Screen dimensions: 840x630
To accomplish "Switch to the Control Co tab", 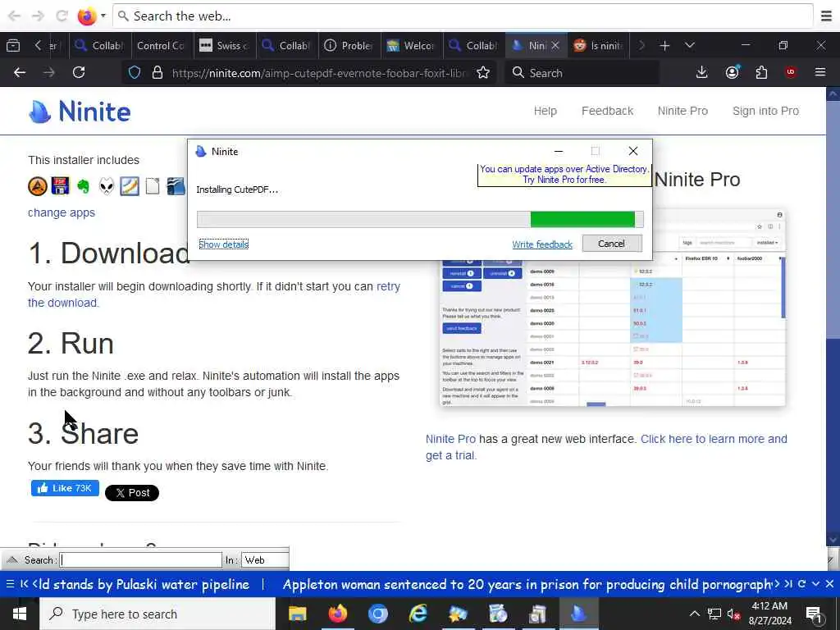I will click(x=160, y=46).
